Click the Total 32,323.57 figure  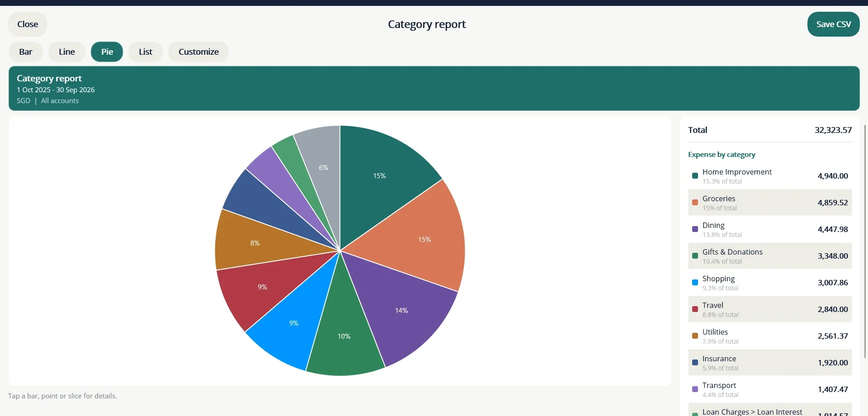(833, 130)
